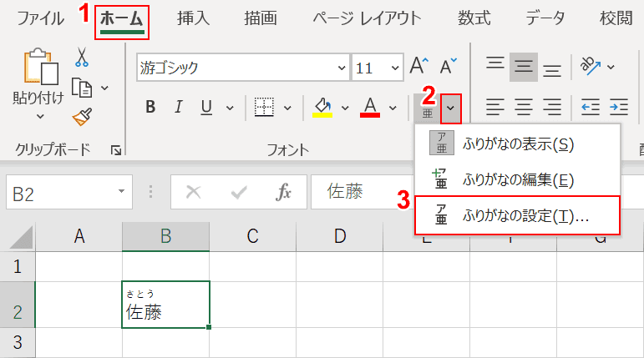Toggle Italic formatting
Screen dimensions: 644x358
pos(178,107)
